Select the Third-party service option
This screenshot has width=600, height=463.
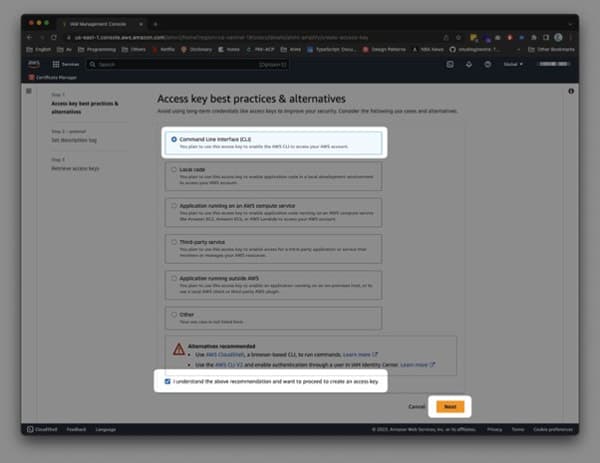(273, 249)
